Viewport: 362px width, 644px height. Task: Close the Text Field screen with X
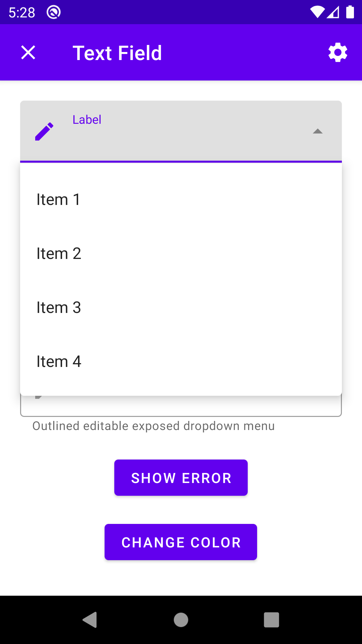(28, 53)
